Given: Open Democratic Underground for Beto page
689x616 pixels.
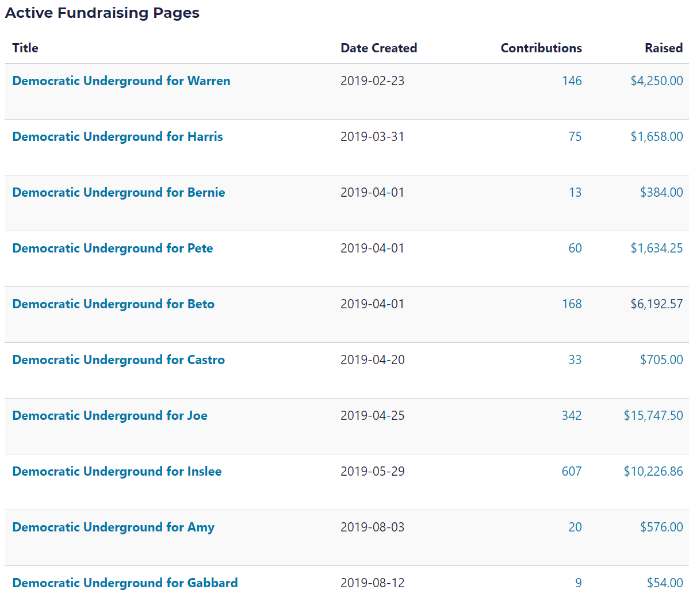Looking at the screenshot, I should point(113,304).
